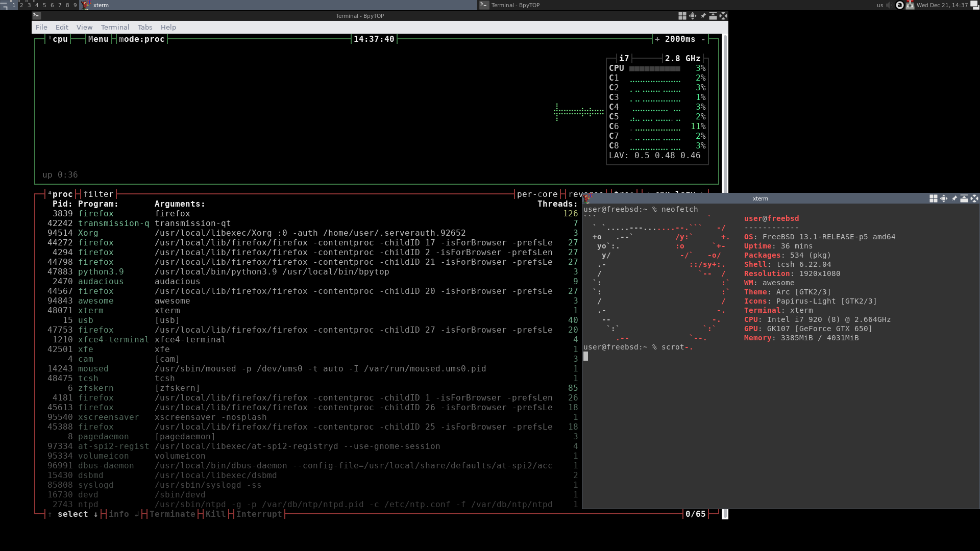Select the xfce4-terminal process row
The height and width of the screenshot is (551, 980).
(312, 340)
